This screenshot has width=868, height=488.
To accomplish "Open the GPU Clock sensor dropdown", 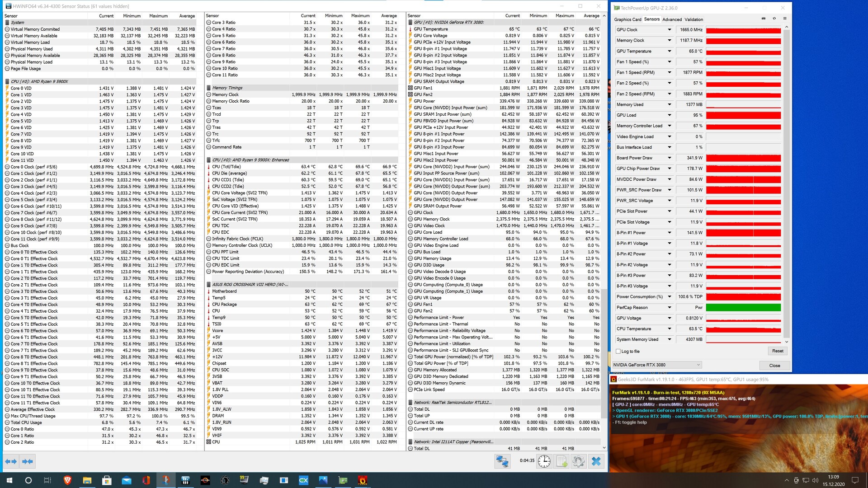I will click(x=670, y=30).
